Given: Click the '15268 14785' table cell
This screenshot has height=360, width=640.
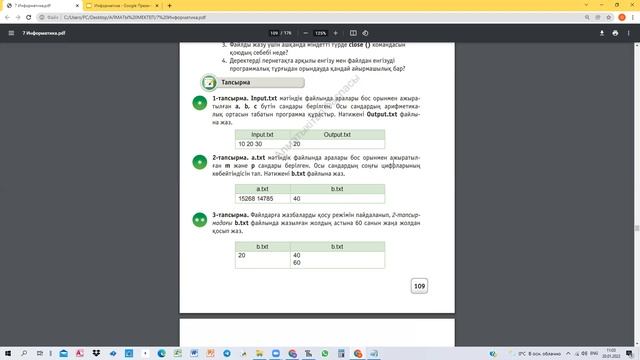Looking at the screenshot, I should tap(262, 199).
